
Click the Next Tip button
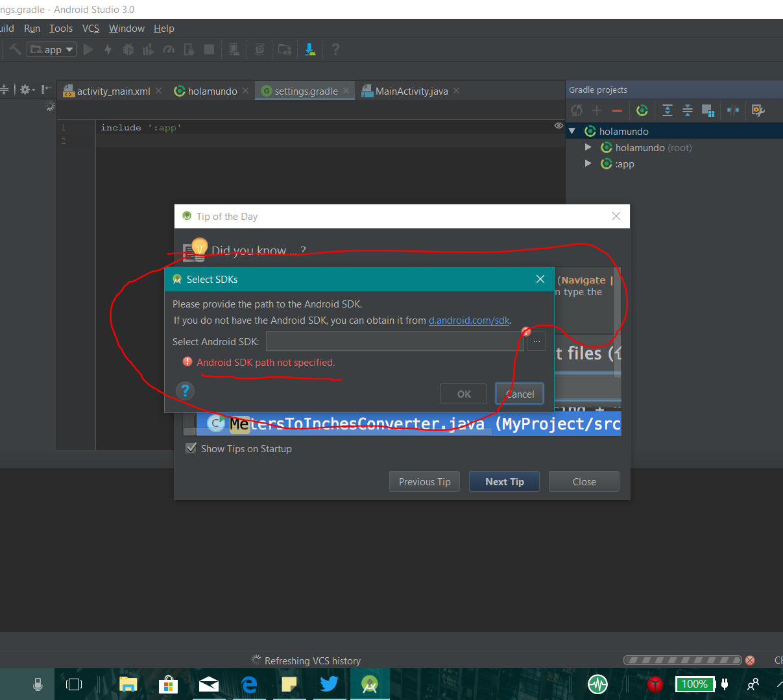505,481
